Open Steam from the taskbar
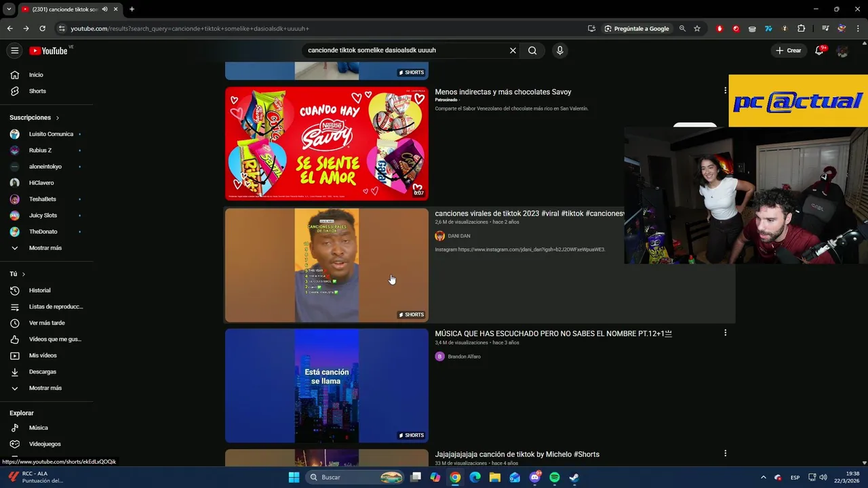868x488 pixels. pos(574,477)
